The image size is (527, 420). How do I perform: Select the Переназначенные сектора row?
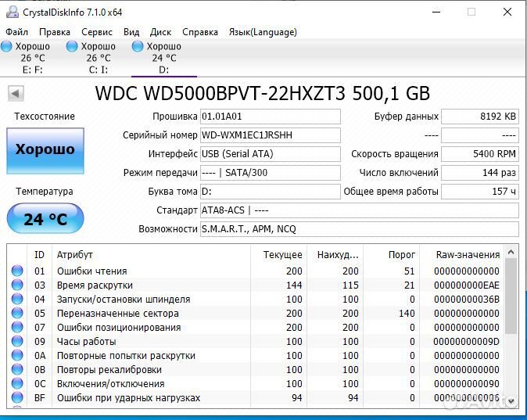pyautogui.click(x=256, y=314)
